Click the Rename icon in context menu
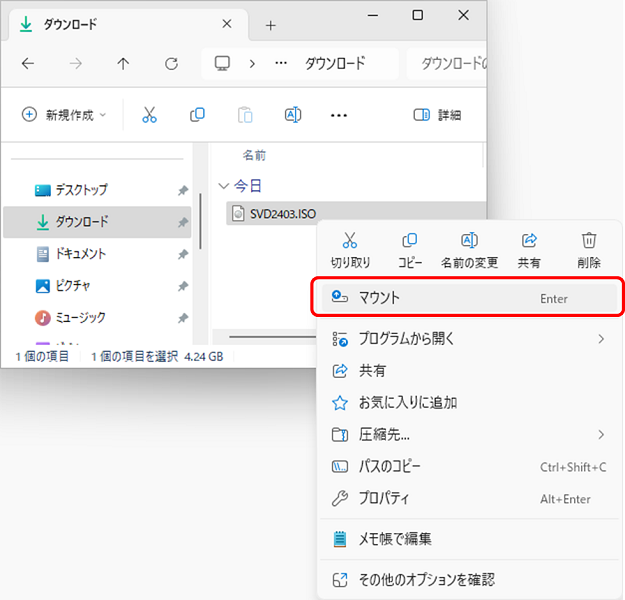The height and width of the screenshot is (600, 625). (469, 241)
